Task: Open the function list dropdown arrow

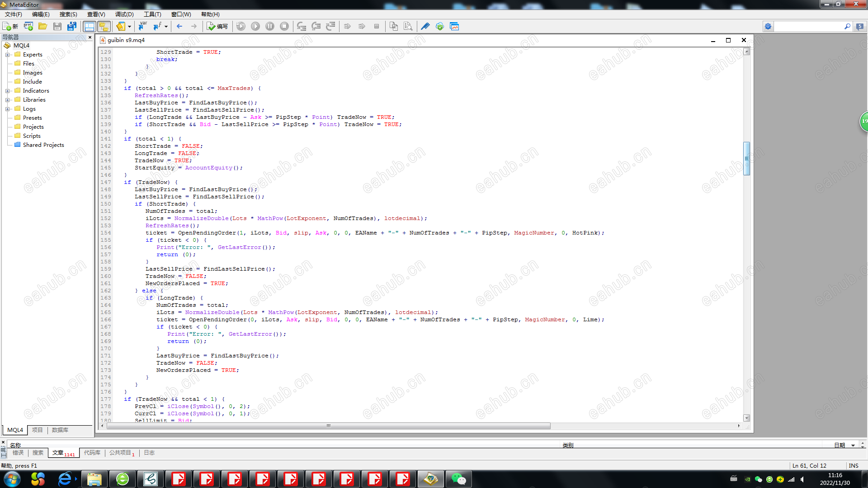Action: point(166,26)
